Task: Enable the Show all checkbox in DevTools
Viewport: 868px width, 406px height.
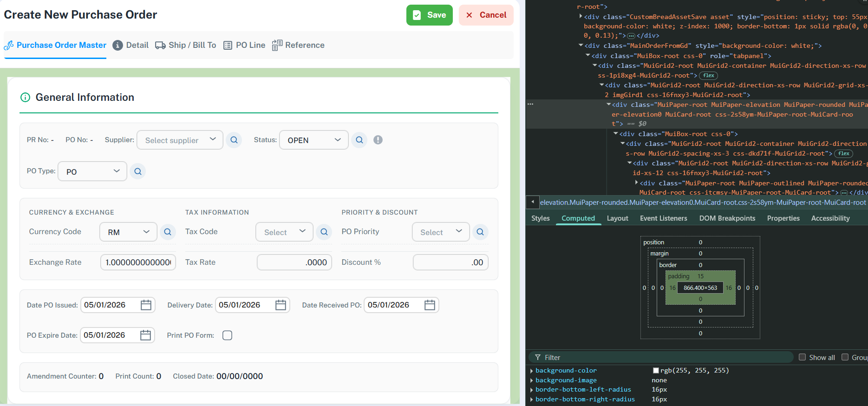Action: click(802, 357)
